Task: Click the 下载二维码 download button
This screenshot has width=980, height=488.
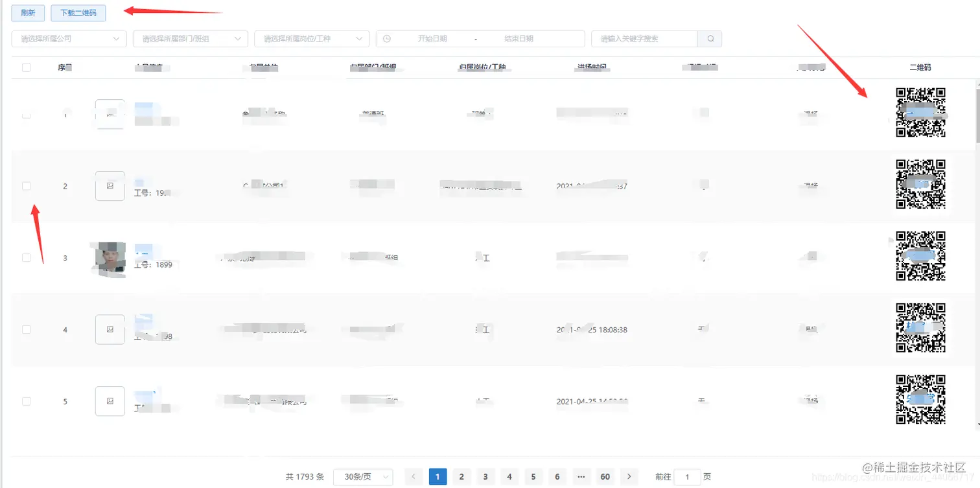Action: pos(78,13)
